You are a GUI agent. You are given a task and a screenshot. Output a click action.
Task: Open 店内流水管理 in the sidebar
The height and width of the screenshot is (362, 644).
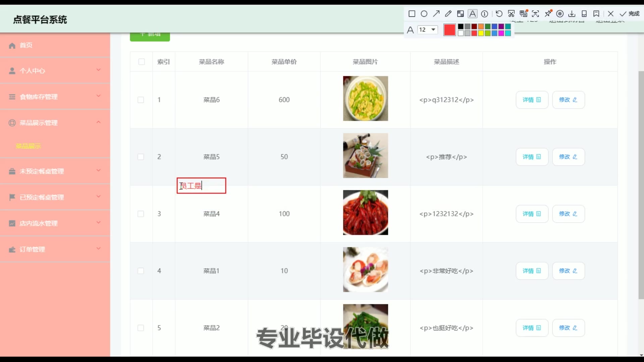[x=55, y=223]
